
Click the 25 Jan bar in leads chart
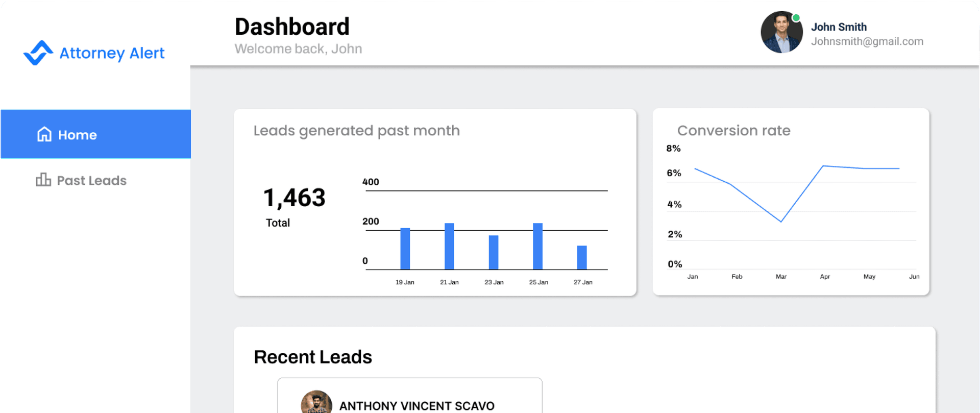coord(537,246)
